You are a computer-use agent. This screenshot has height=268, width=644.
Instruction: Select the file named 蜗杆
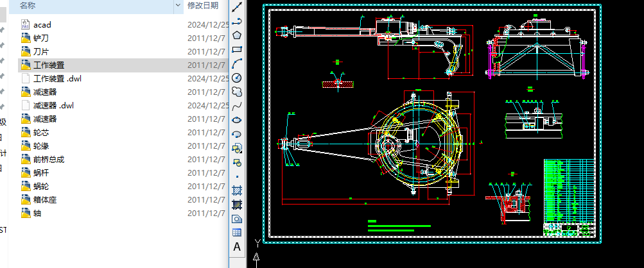[41, 172]
